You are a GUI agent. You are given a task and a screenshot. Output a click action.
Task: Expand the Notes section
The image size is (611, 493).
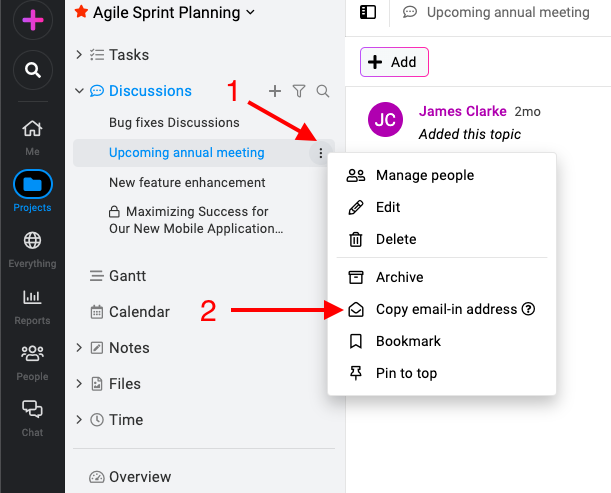79,348
